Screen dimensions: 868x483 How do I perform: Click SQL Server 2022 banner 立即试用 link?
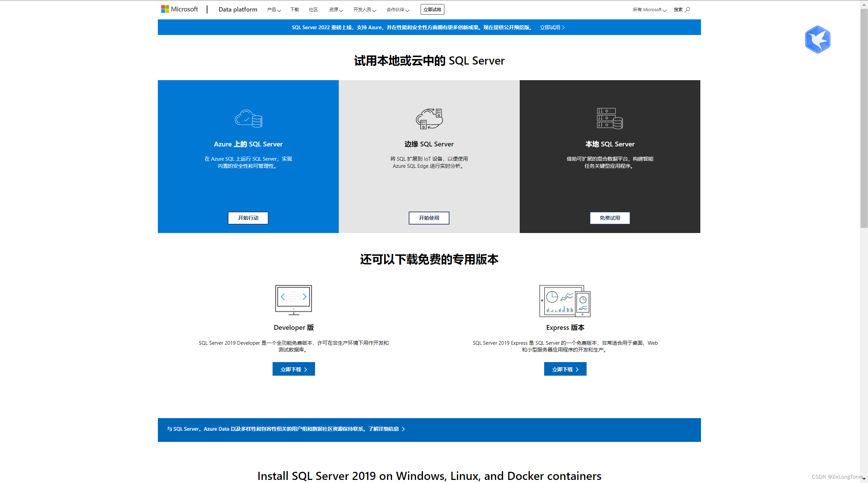552,28
